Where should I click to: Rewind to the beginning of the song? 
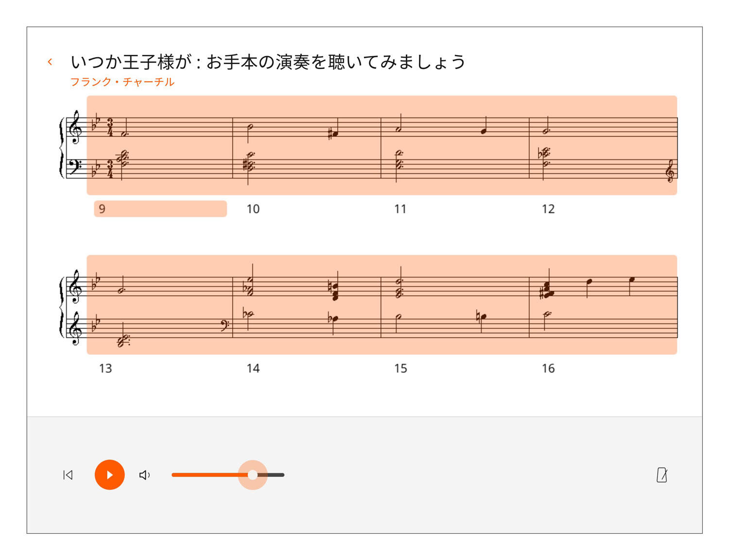tap(68, 475)
